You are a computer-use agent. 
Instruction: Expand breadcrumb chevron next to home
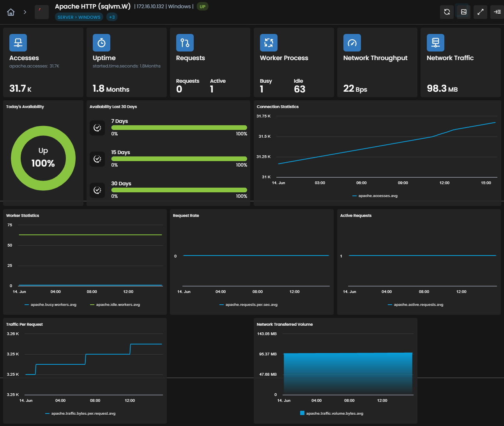(25, 12)
